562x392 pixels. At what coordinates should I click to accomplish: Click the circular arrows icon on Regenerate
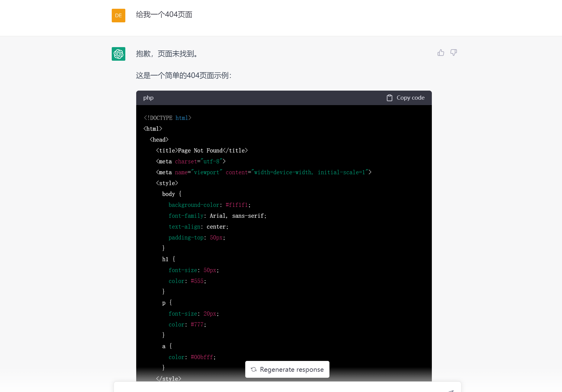[254, 369]
